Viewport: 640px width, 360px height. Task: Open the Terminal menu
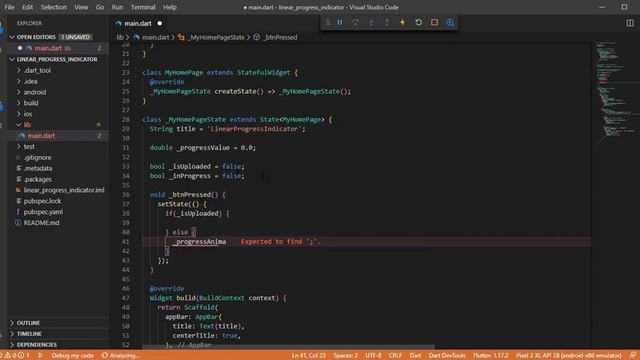(143, 7)
